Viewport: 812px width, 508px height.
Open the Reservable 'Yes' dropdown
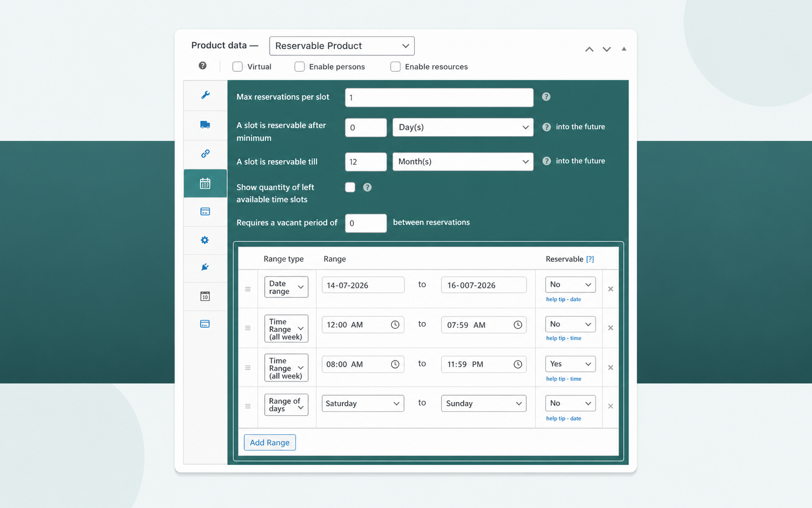coord(570,364)
